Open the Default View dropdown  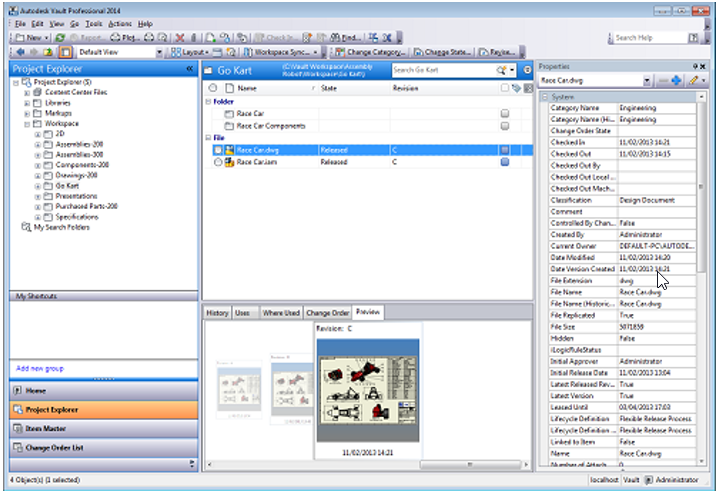(x=159, y=52)
